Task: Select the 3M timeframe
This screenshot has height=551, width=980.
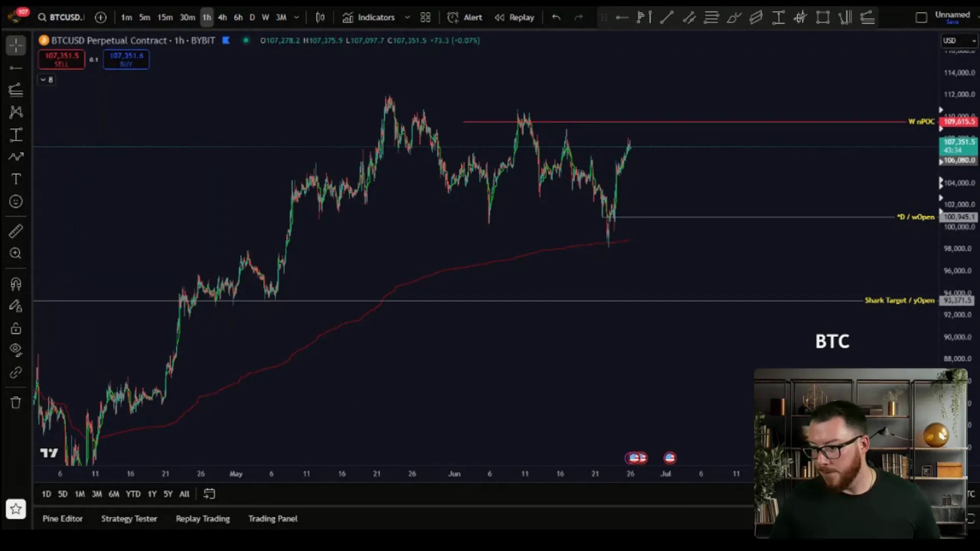Action: 281,17
